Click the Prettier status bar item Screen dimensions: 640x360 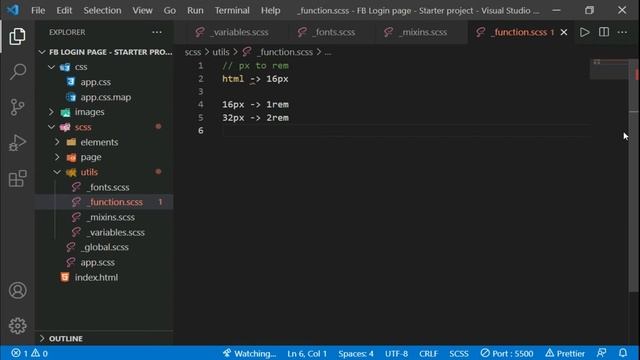[x=565, y=353]
